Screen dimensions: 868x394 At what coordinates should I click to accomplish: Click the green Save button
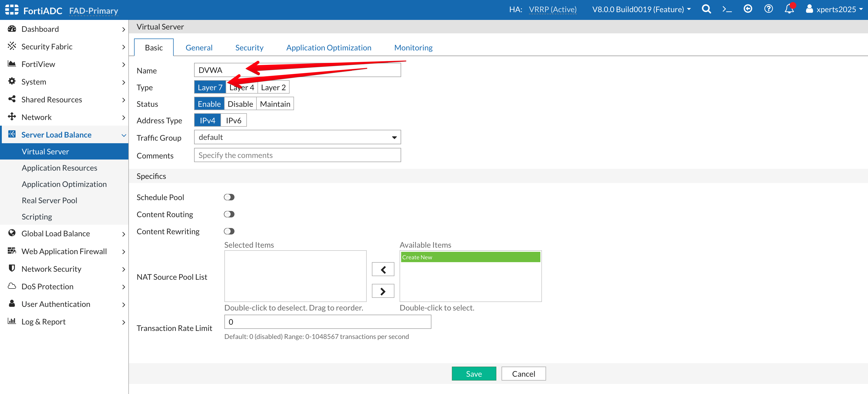tap(473, 374)
